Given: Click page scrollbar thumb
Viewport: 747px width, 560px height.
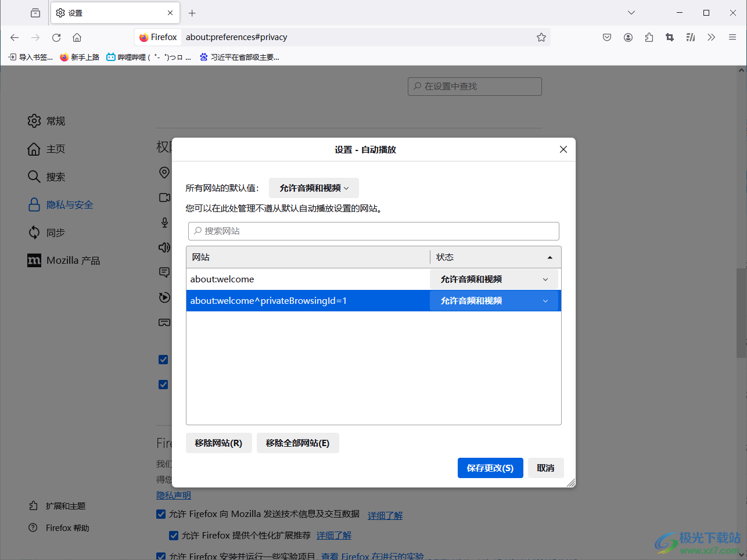Looking at the screenshot, I should click(742, 313).
